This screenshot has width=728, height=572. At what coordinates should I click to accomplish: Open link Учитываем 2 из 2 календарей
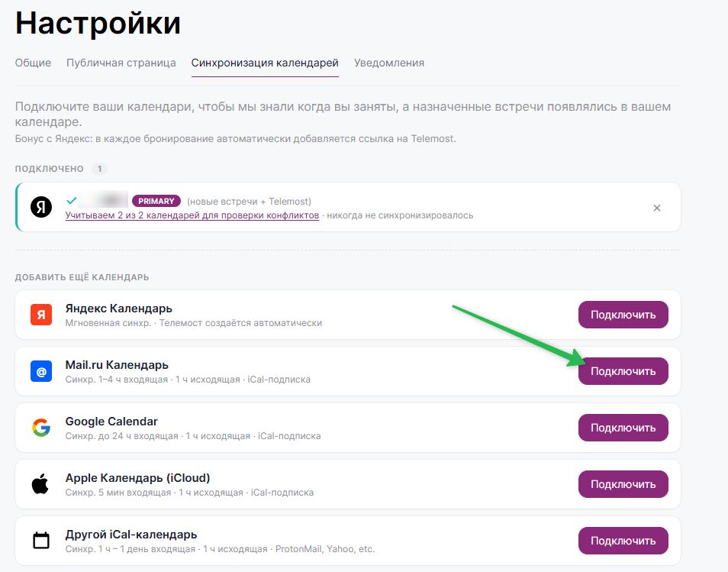pyautogui.click(x=192, y=215)
